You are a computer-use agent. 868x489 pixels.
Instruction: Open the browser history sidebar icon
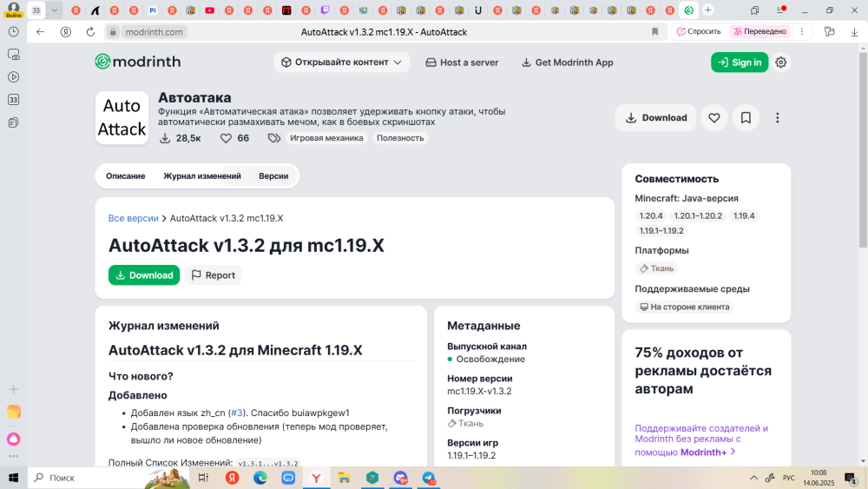point(14,32)
